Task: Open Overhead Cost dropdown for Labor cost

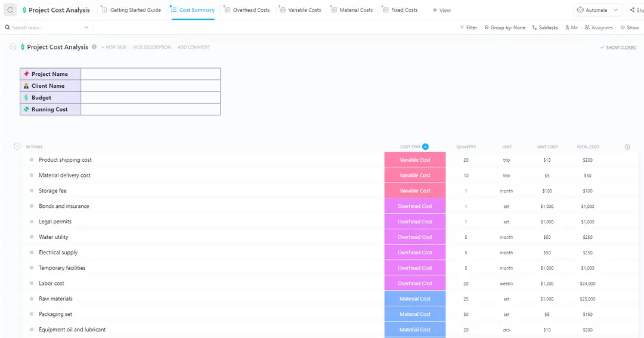Action: point(415,283)
